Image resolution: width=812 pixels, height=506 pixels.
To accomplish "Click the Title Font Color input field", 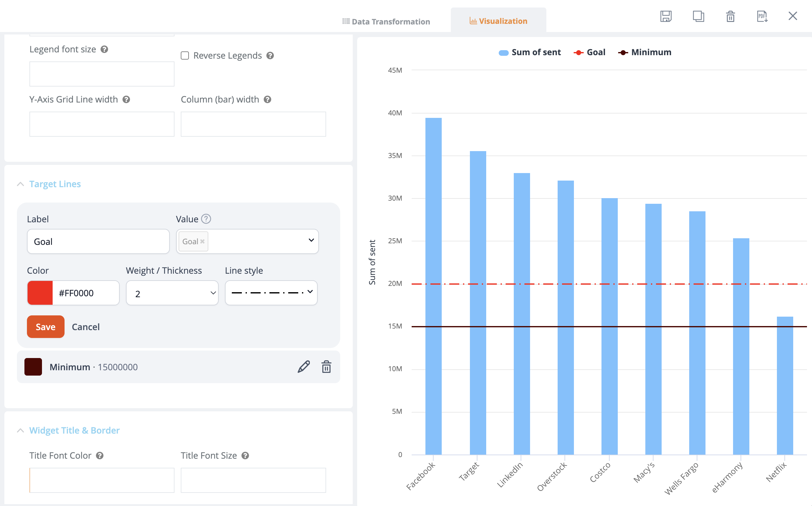I will pyautogui.click(x=101, y=480).
